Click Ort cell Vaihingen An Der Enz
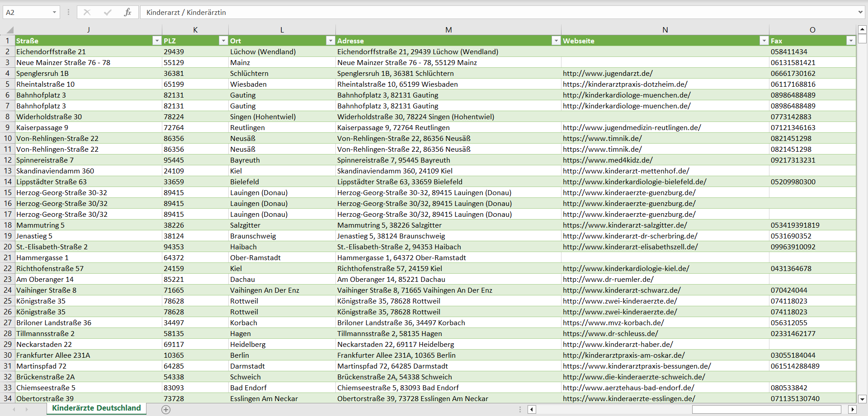The image size is (868, 416). coord(282,290)
